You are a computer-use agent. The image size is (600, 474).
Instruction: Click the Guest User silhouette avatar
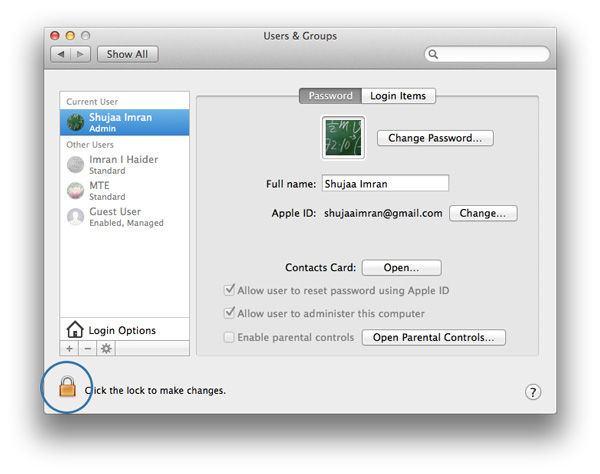click(75, 217)
